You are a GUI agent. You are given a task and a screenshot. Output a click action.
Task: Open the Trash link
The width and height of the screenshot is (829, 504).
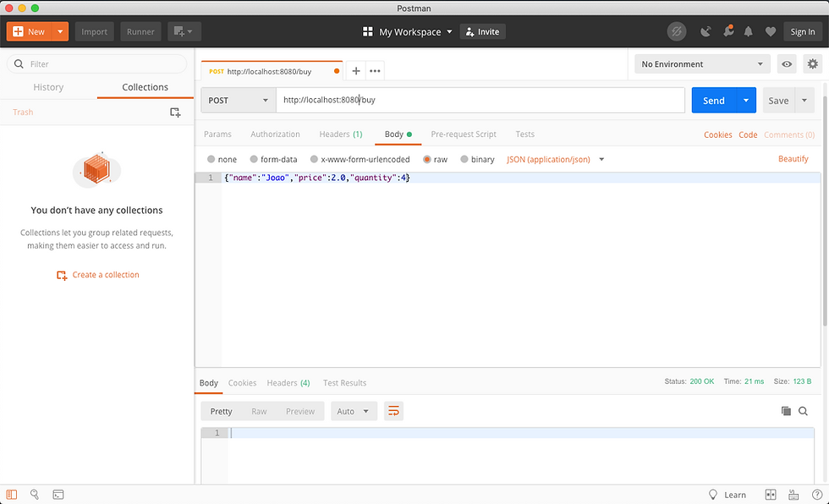click(23, 112)
